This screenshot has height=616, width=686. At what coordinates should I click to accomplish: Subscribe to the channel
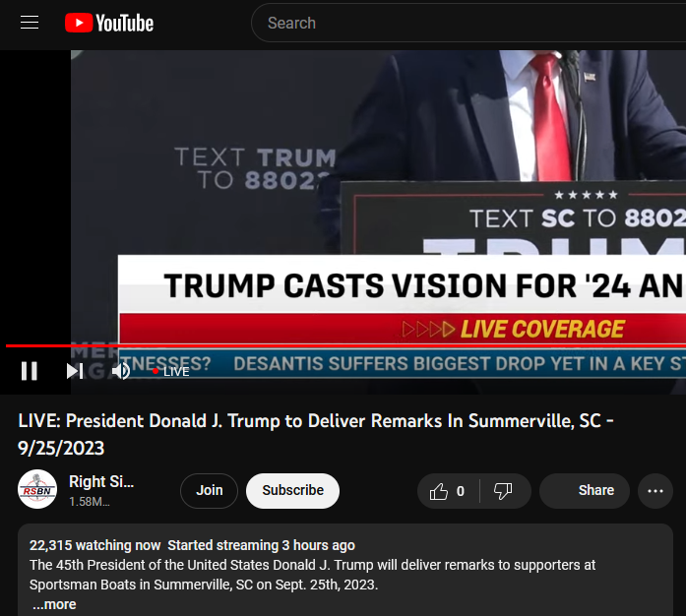point(292,490)
